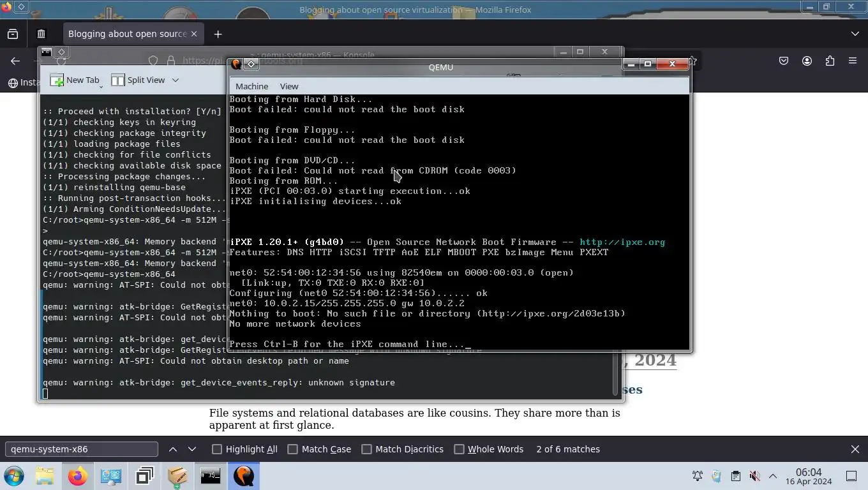Click the overlapping windows icon on taskbar
Image resolution: width=868 pixels, height=490 pixels.
coord(144,476)
